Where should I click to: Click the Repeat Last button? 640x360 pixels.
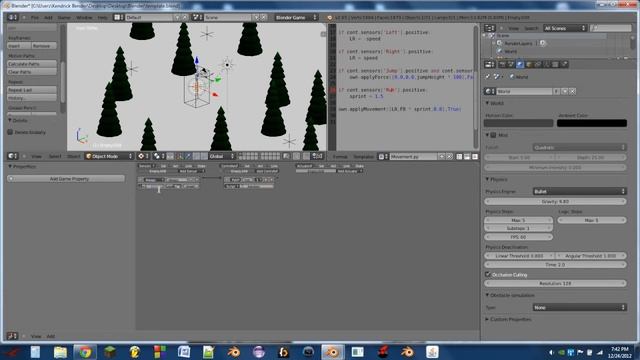pos(32,90)
